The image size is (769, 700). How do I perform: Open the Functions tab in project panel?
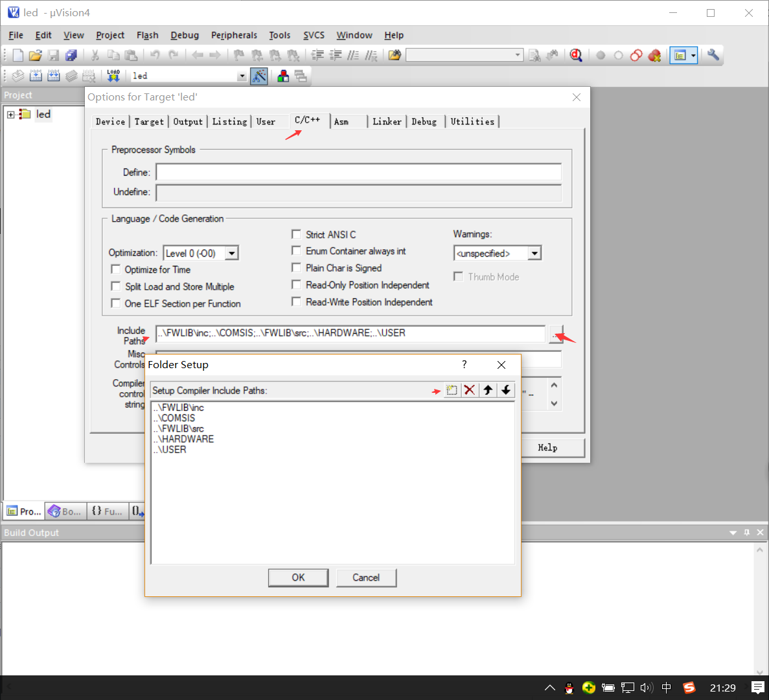coord(108,511)
